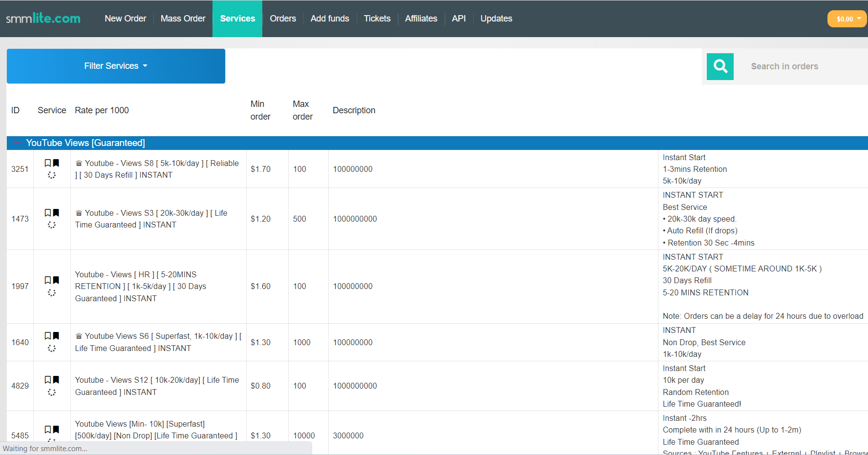Open the New Order page

click(x=126, y=19)
